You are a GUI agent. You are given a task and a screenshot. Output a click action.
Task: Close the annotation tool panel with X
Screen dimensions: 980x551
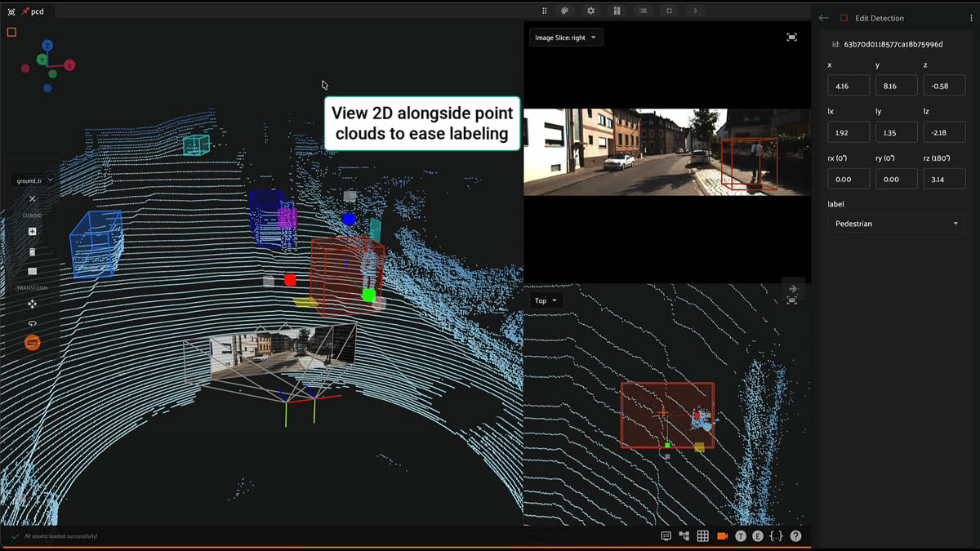[x=33, y=198]
